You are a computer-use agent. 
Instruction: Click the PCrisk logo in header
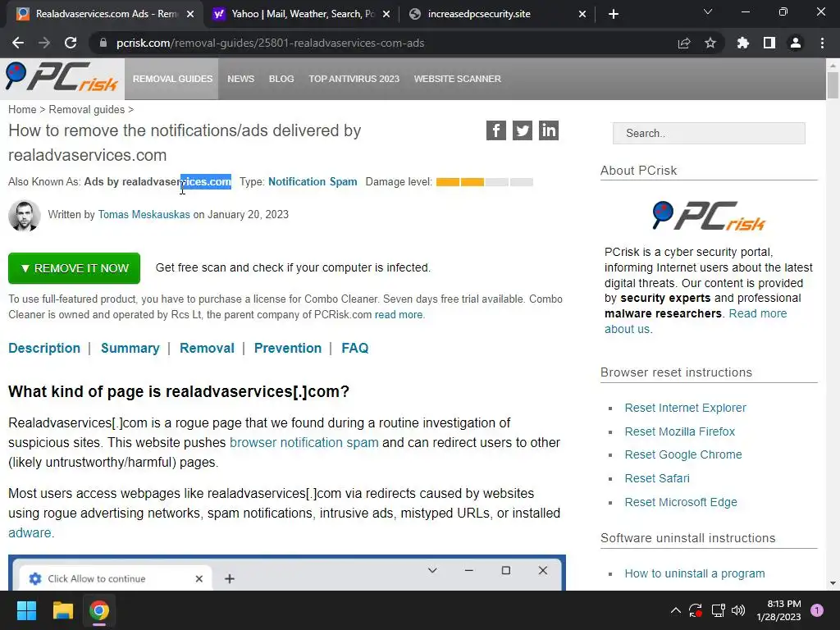62,76
